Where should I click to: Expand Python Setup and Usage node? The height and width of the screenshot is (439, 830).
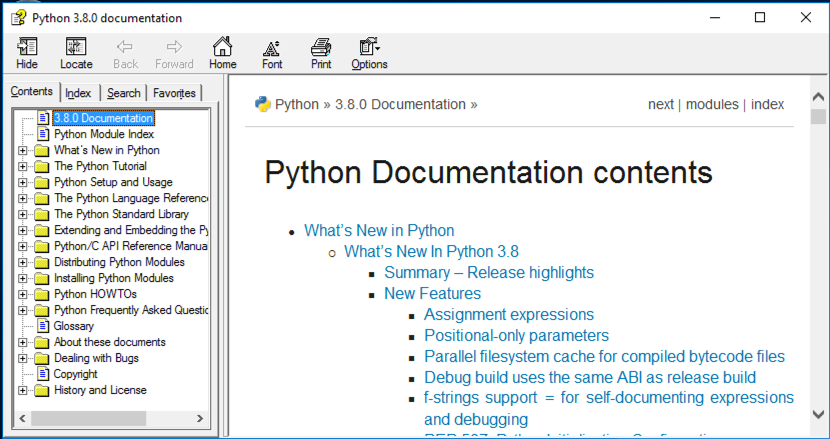22,182
